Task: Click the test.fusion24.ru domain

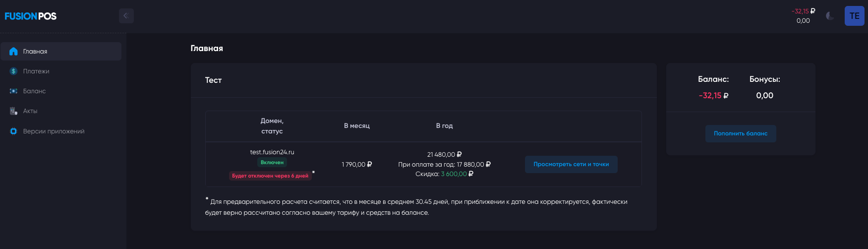Action: (x=272, y=152)
